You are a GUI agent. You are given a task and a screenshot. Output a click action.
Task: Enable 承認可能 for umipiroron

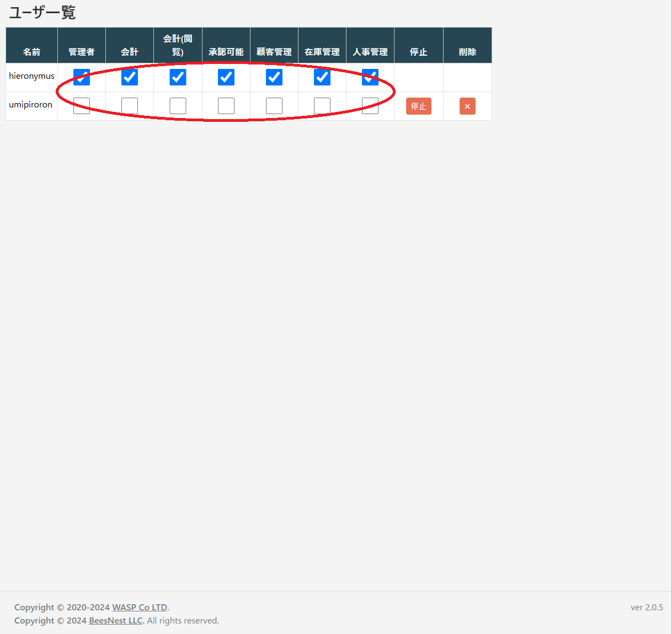(226, 106)
